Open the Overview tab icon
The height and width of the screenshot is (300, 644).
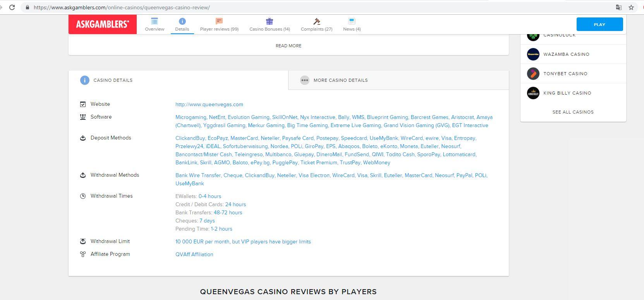click(x=155, y=21)
